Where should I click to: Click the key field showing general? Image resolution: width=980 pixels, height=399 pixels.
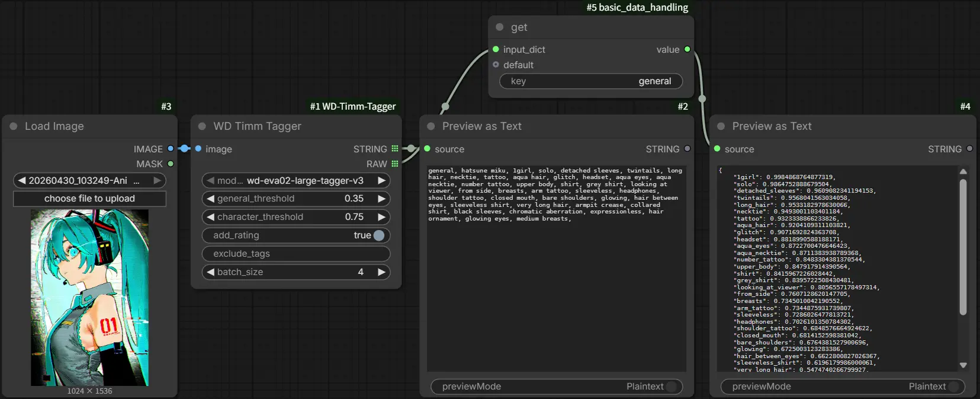click(591, 81)
